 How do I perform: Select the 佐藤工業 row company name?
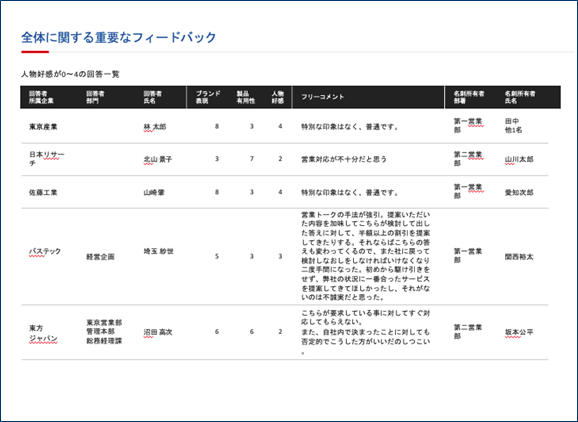43,192
